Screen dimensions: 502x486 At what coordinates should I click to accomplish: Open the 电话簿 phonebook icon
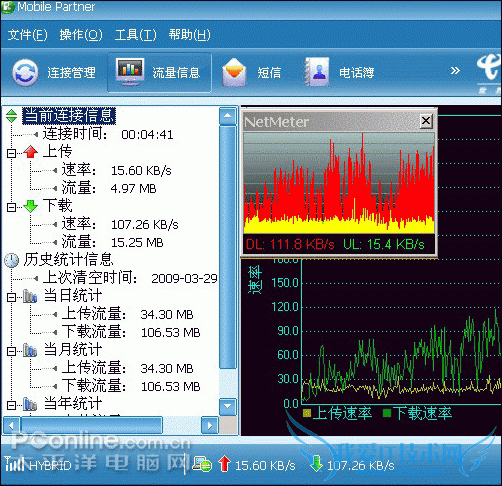pyautogui.click(x=317, y=72)
